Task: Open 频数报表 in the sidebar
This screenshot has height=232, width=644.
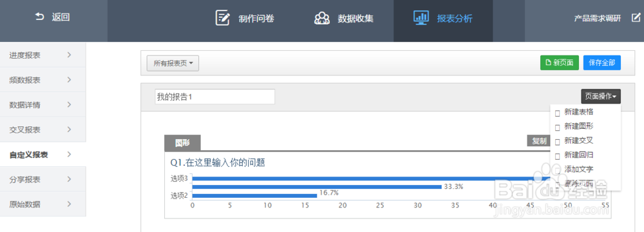Action: 43,80
